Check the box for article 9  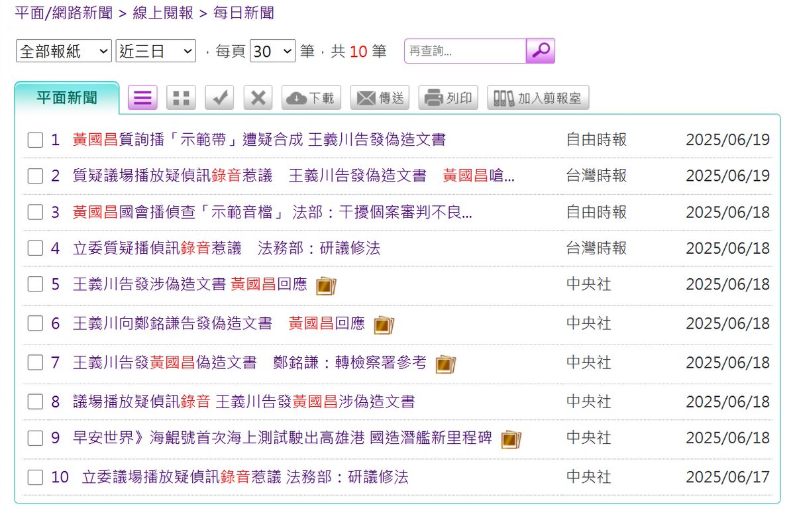pyautogui.click(x=35, y=439)
